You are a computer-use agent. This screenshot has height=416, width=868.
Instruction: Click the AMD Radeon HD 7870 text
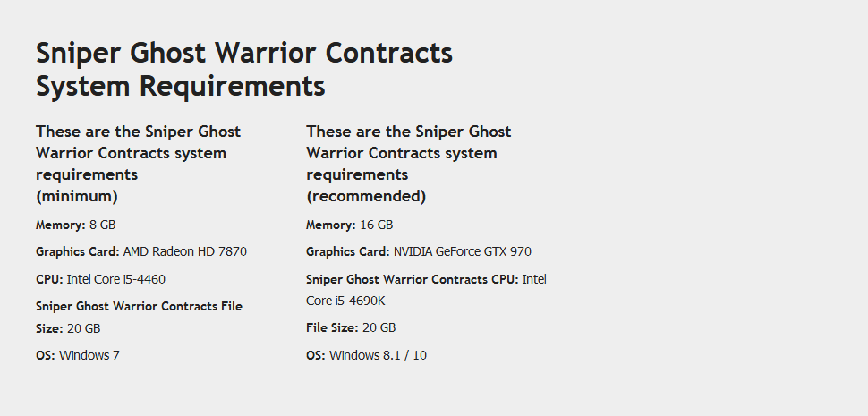(x=184, y=251)
